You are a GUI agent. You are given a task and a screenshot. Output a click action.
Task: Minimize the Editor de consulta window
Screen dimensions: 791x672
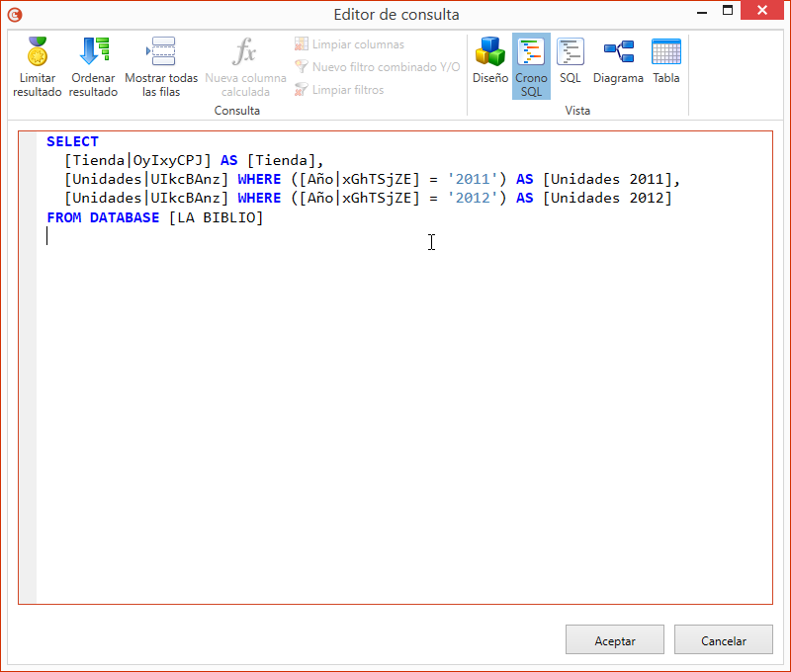pyautogui.click(x=703, y=11)
